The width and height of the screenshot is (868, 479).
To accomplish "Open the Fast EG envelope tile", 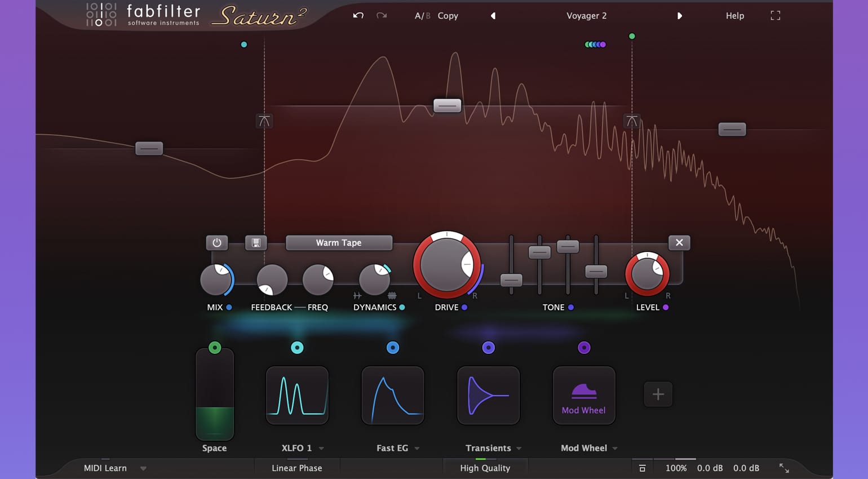I will pos(393,395).
